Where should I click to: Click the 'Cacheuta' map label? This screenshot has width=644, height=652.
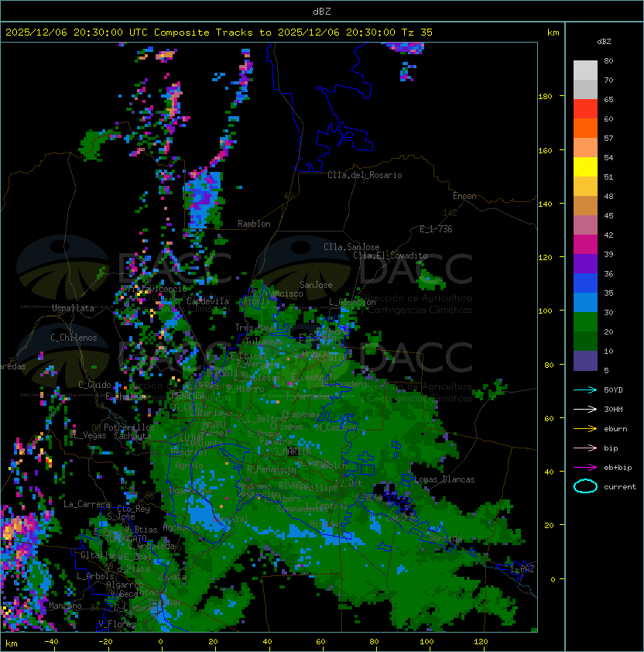[132, 436]
